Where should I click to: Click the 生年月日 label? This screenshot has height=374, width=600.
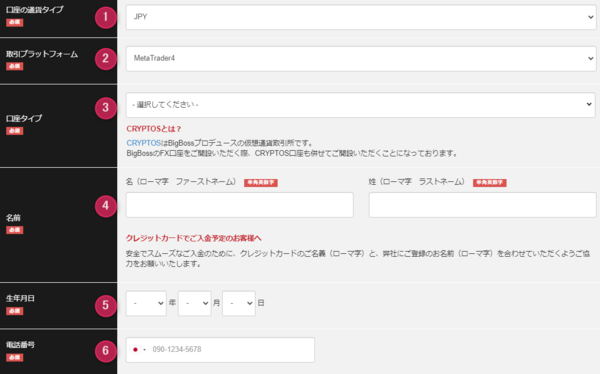pyautogui.click(x=20, y=298)
